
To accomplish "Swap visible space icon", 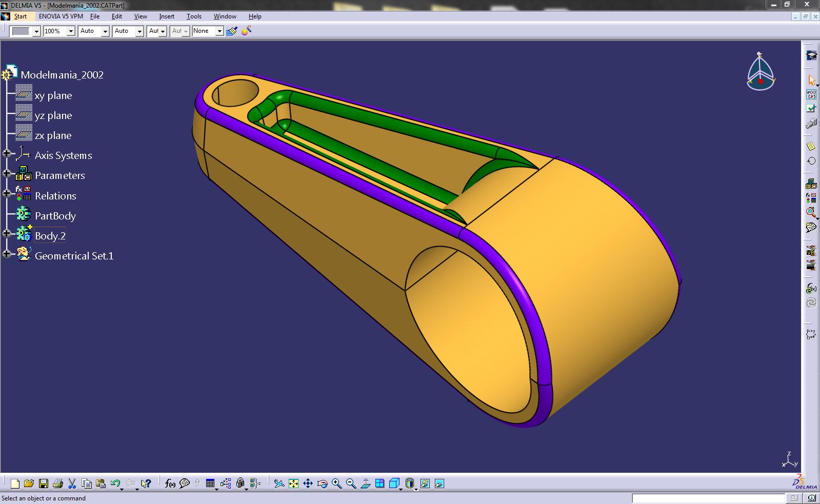I will [x=439, y=483].
